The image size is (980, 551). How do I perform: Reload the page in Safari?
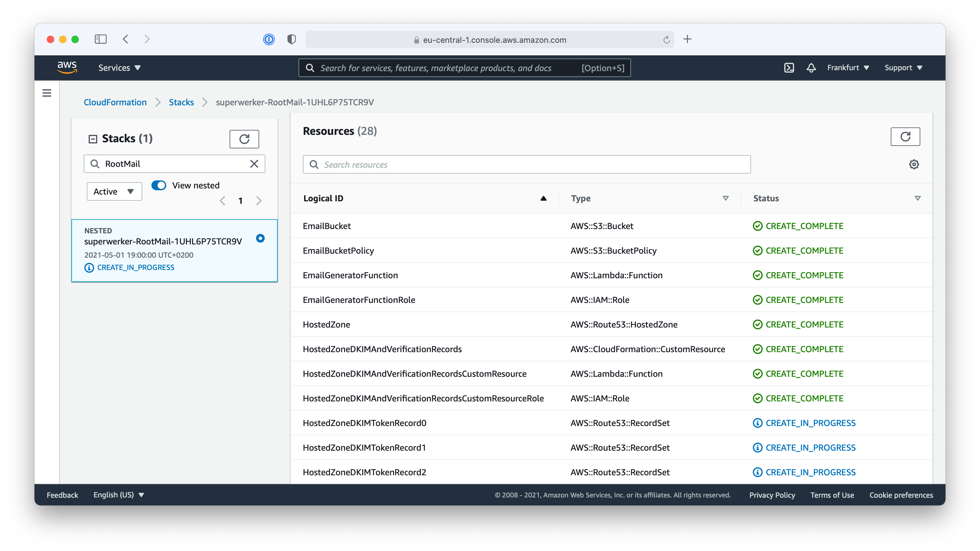666,40
